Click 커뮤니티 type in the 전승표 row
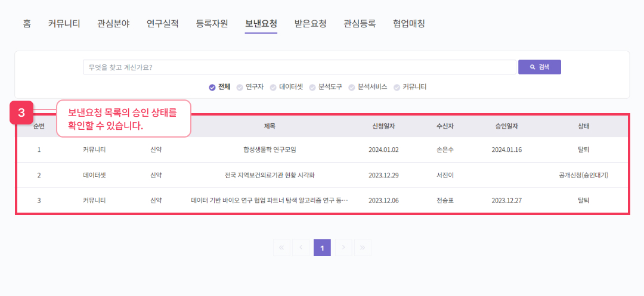The width and height of the screenshot is (644, 296). (94, 201)
